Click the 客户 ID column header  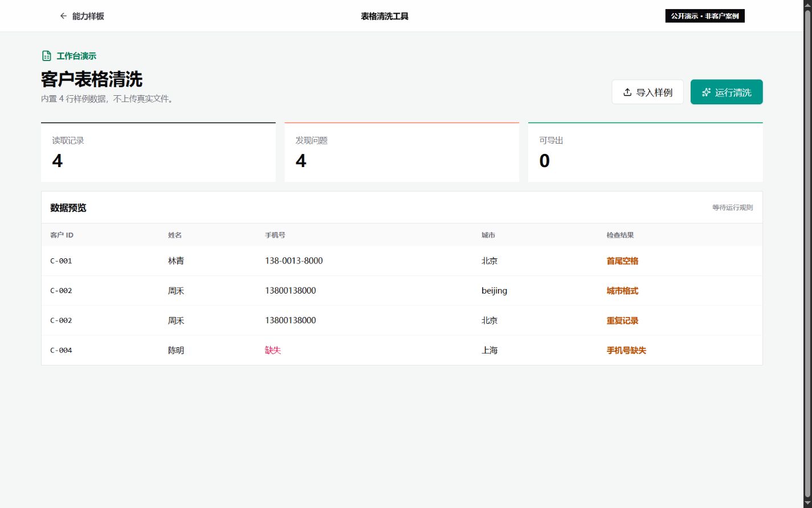(x=62, y=235)
